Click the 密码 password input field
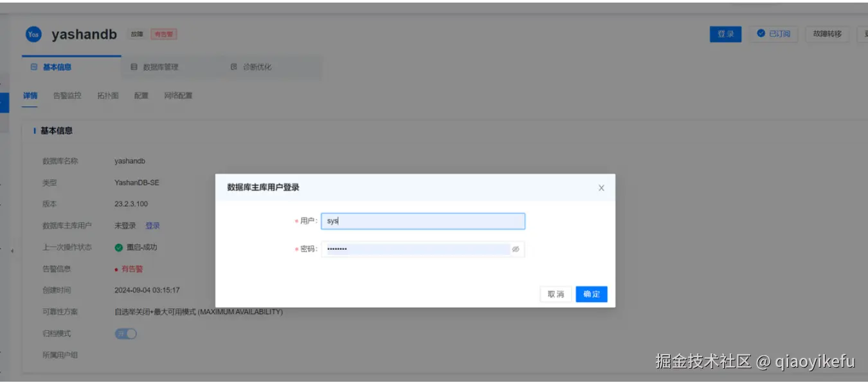The image size is (868, 383). pos(423,249)
